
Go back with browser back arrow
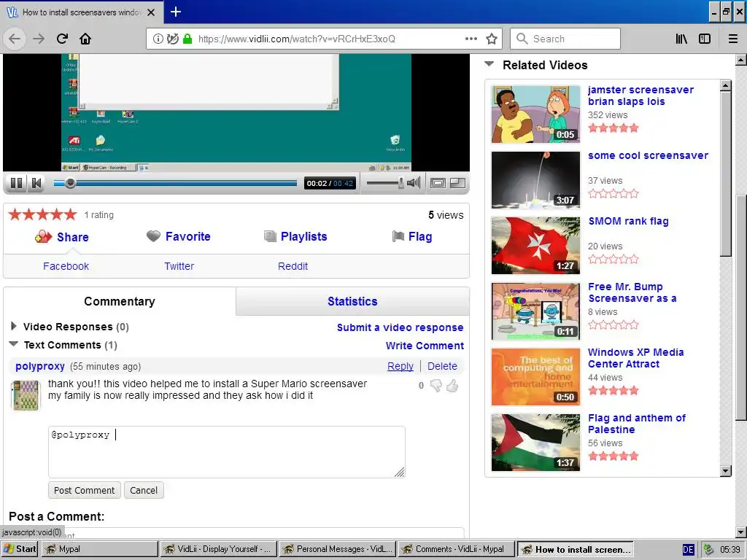pos(15,39)
